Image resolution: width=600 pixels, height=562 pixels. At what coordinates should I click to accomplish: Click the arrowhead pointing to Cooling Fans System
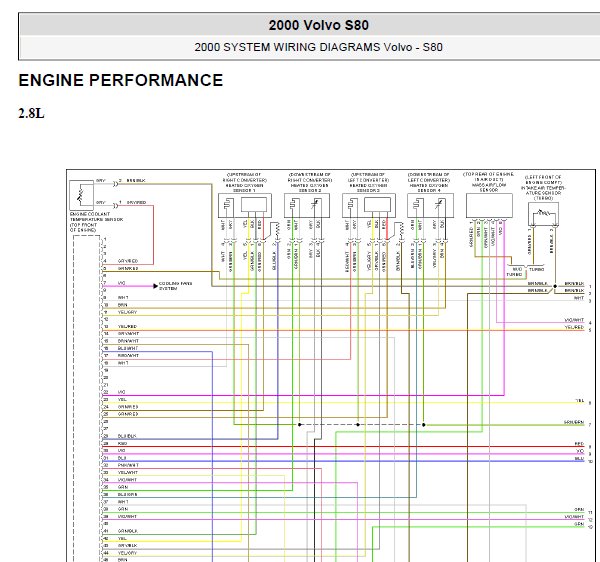coord(155,286)
